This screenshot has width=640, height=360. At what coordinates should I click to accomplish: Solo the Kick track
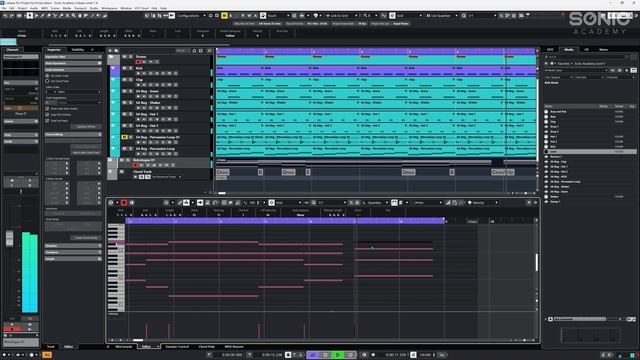point(131,69)
